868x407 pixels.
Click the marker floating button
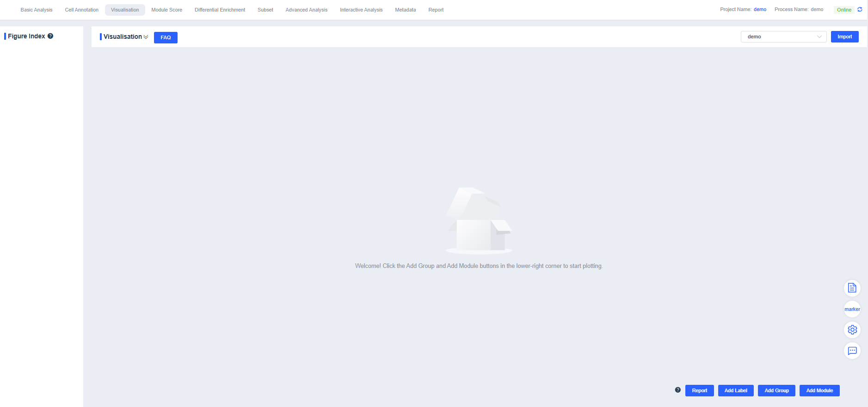pyautogui.click(x=852, y=309)
